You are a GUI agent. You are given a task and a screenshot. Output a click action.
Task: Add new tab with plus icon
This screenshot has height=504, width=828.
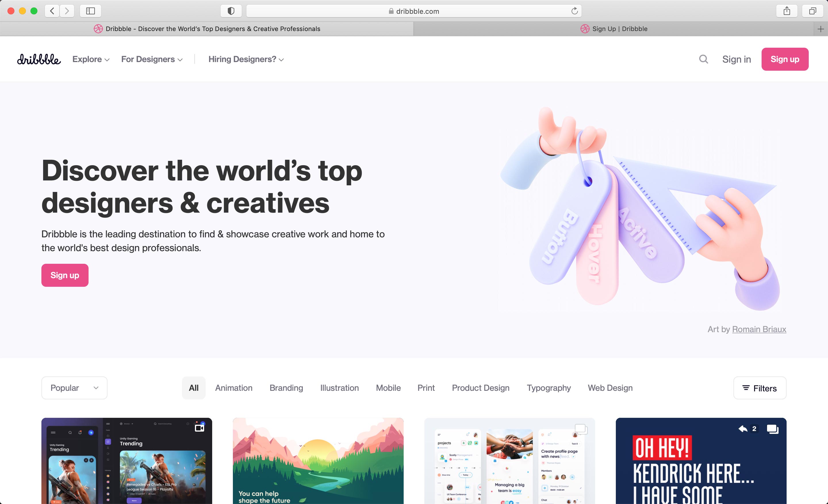coord(820,29)
